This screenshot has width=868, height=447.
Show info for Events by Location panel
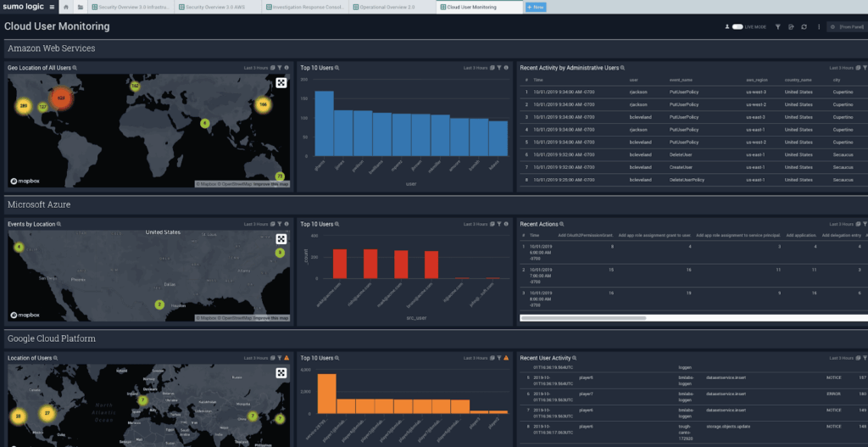coord(287,224)
